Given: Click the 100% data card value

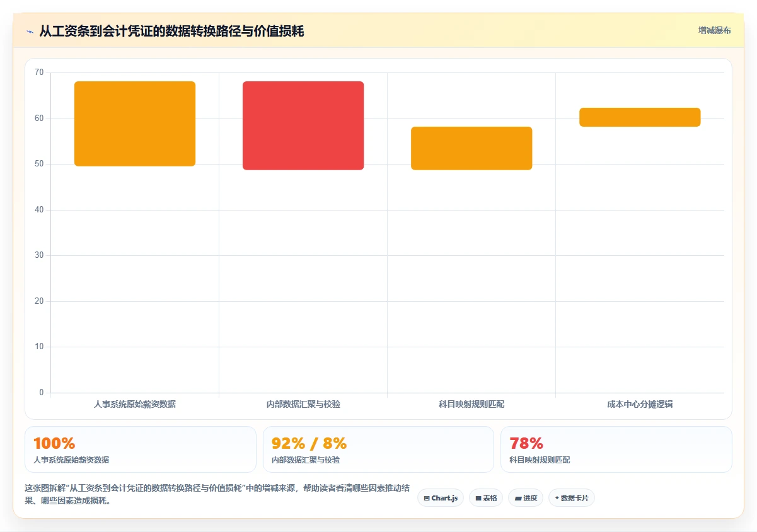Looking at the screenshot, I should 54,443.
